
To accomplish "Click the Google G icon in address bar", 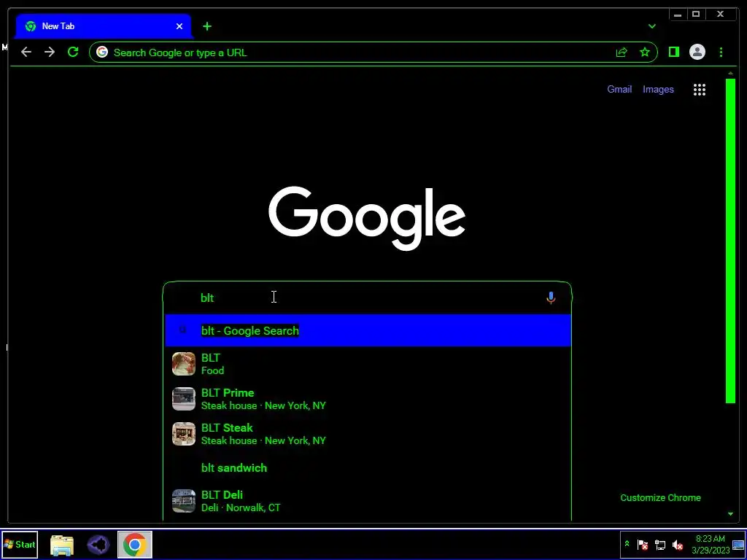I will click(x=102, y=52).
